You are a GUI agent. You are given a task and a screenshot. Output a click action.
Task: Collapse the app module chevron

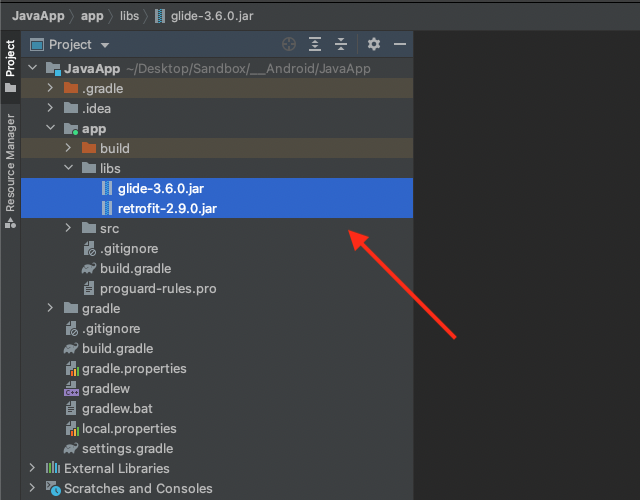click(51, 128)
